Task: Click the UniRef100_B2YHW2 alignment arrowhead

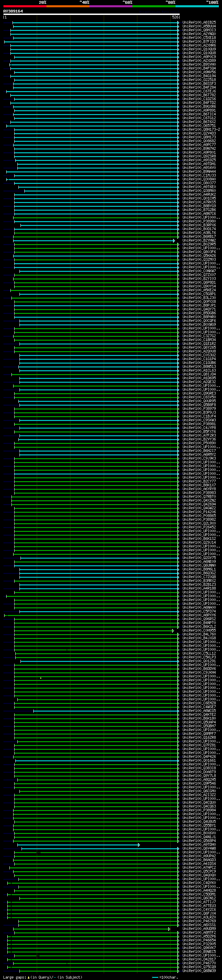Action: (x=174, y=241)
